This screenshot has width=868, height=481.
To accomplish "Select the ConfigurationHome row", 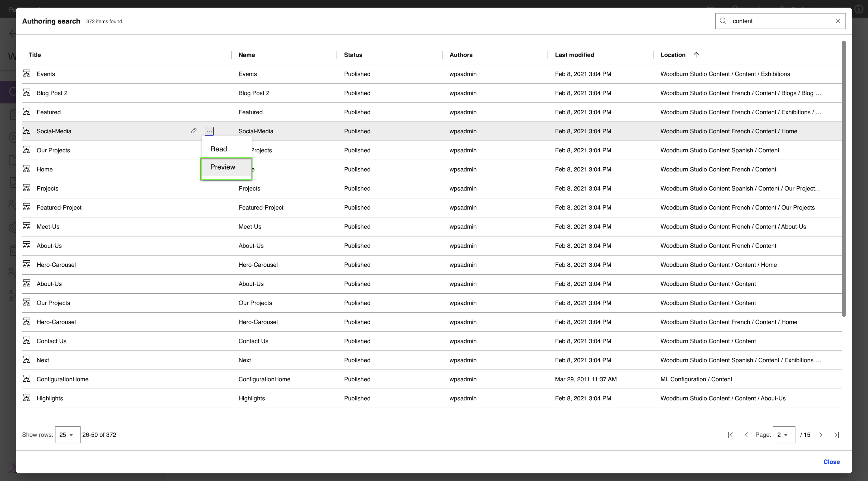I will coord(63,379).
